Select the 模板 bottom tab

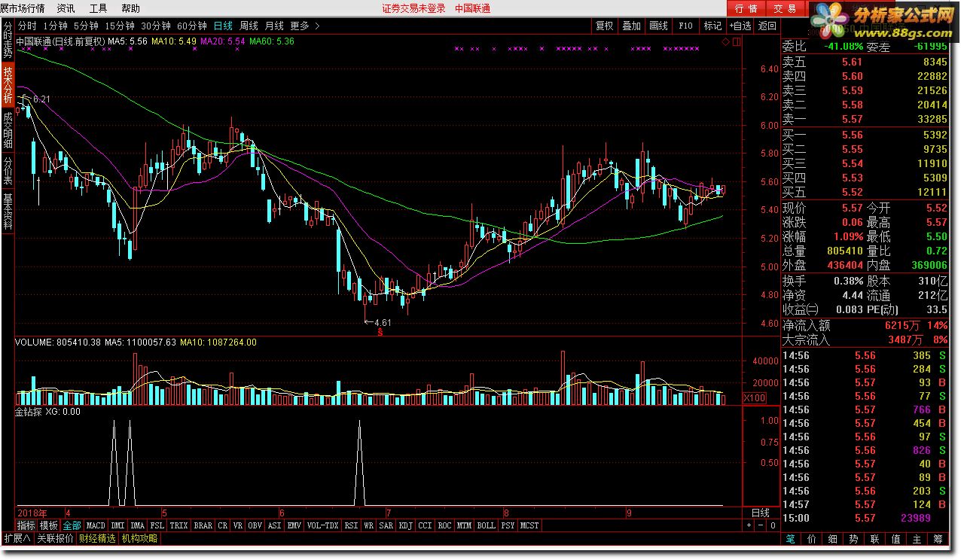pyautogui.click(x=49, y=525)
